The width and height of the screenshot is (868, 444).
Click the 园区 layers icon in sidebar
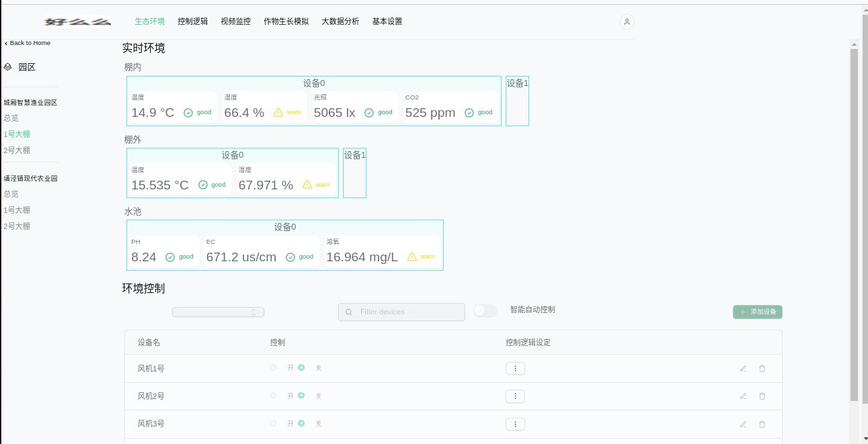[x=8, y=67]
